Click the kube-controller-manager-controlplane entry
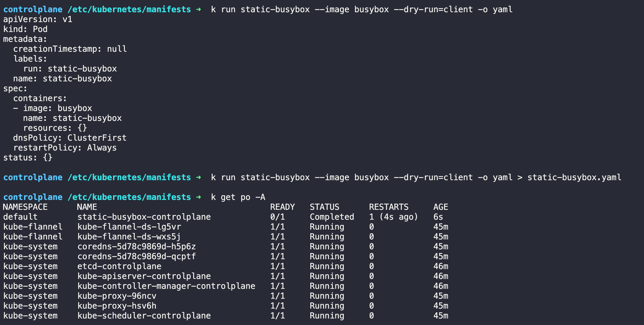Image resolution: width=644 pixels, height=325 pixels. 166,286
